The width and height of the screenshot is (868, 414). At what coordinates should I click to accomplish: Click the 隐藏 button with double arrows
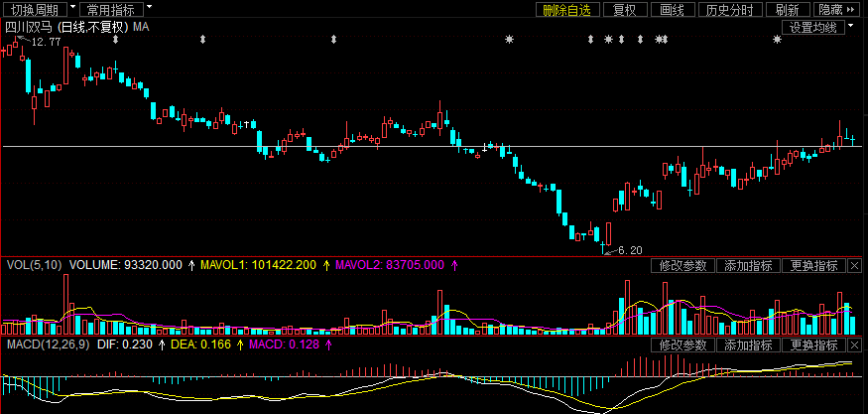(x=836, y=10)
